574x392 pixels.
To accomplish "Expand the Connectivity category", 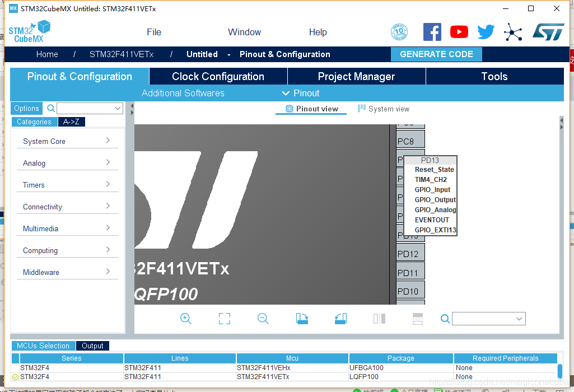I will point(67,207).
